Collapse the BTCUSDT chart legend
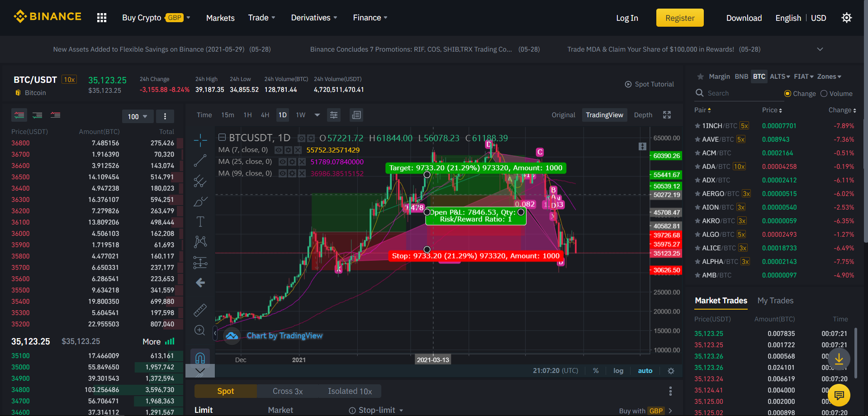 click(222, 137)
